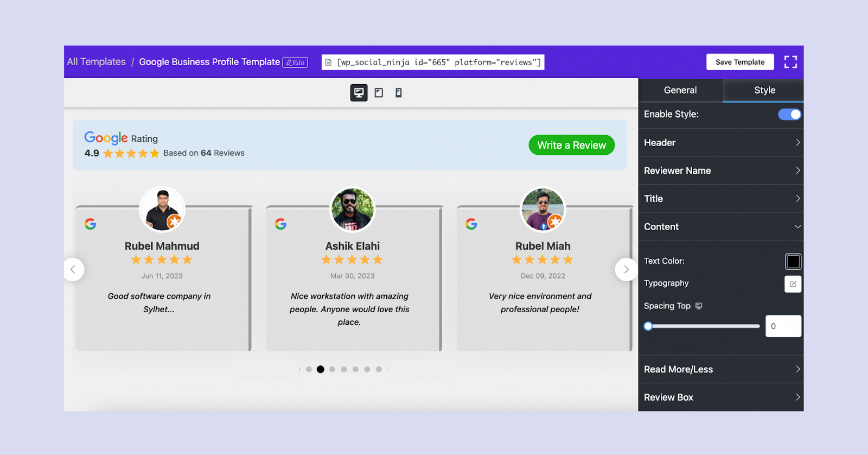The height and width of the screenshot is (455, 868).
Task: Copy shortcode using document icon
Action: (x=328, y=62)
